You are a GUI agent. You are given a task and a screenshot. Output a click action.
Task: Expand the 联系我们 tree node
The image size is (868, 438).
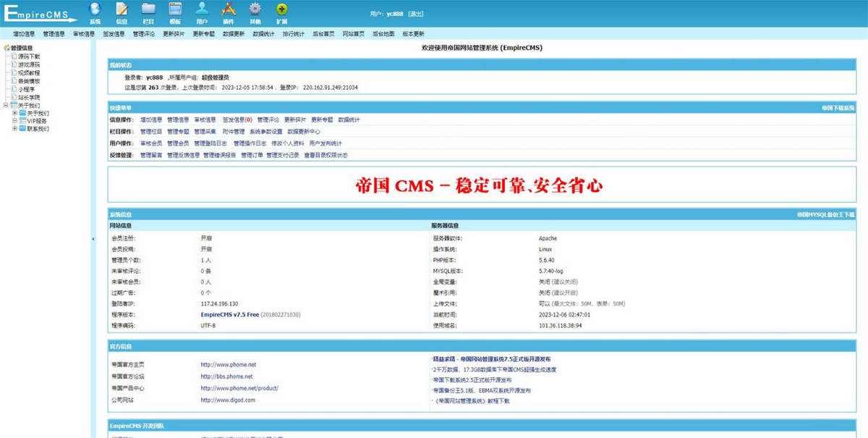(x=14, y=129)
